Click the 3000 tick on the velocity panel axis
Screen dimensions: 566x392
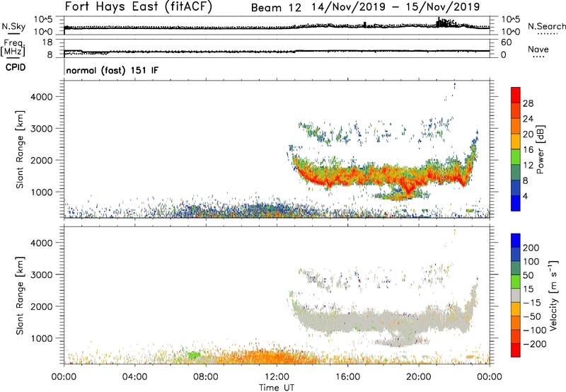(x=41, y=275)
